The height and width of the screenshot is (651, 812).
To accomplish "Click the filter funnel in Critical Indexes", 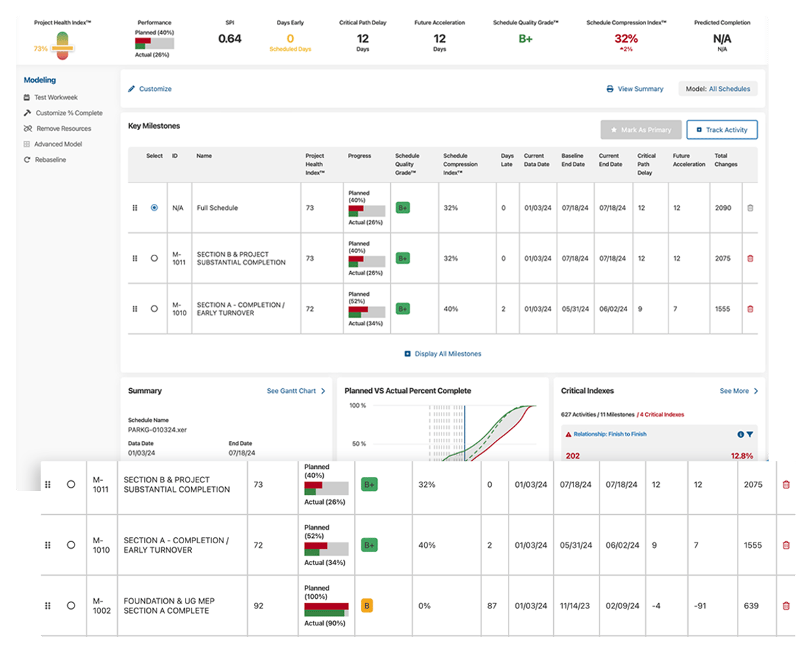I will click(750, 434).
